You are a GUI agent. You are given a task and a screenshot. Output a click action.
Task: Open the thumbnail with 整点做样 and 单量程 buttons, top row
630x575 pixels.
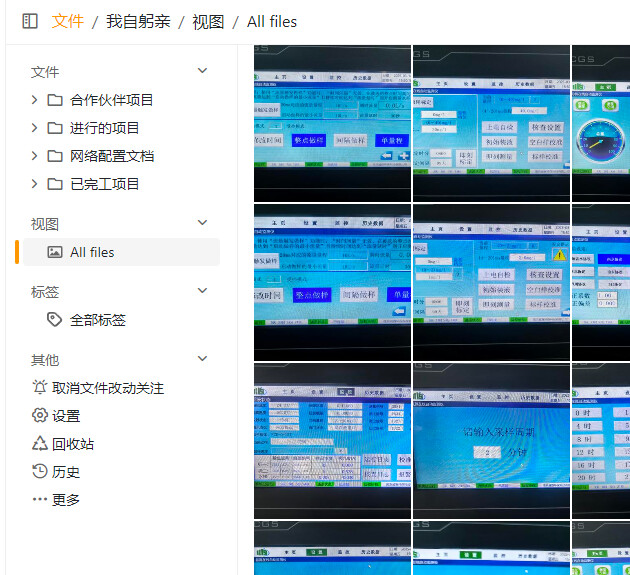[332, 123]
